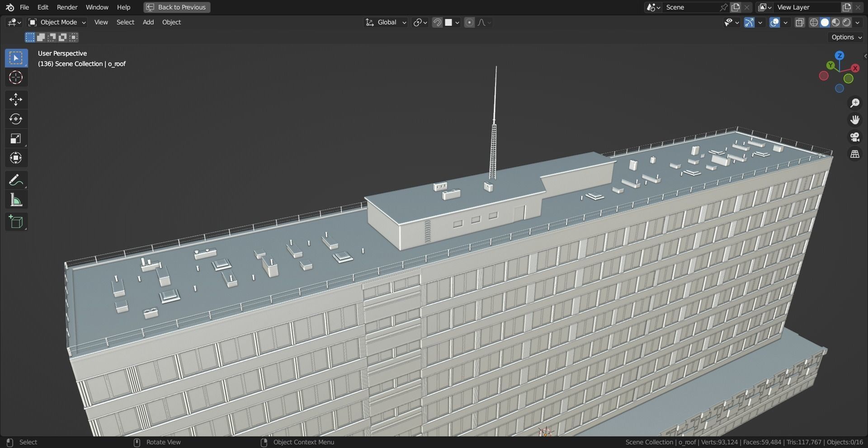868x448 pixels.
Task: Open the overlays options dropdown arrow
Action: click(x=786, y=22)
